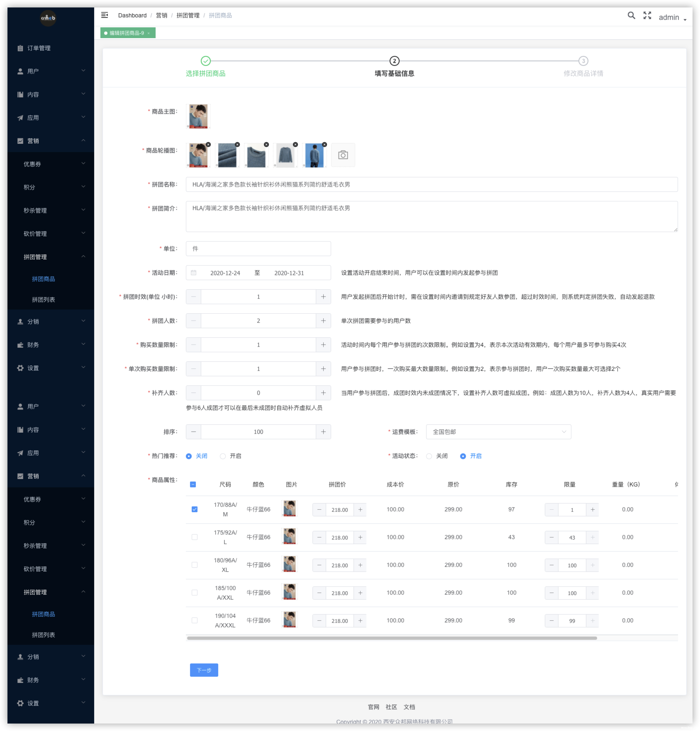Image resolution: width=700 pixels, height=731 pixels.
Task: Open 拼团管理 breadcrumb item
Action: tap(188, 15)
